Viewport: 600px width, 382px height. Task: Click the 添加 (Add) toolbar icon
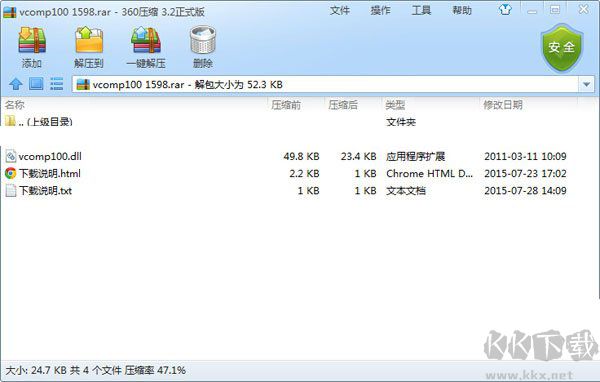[x=32, y=40]
